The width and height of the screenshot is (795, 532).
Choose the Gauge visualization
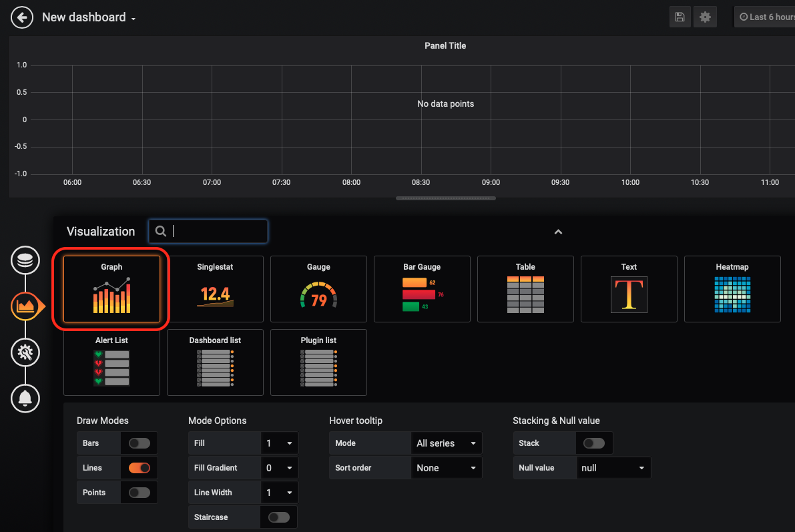[318, 289]
